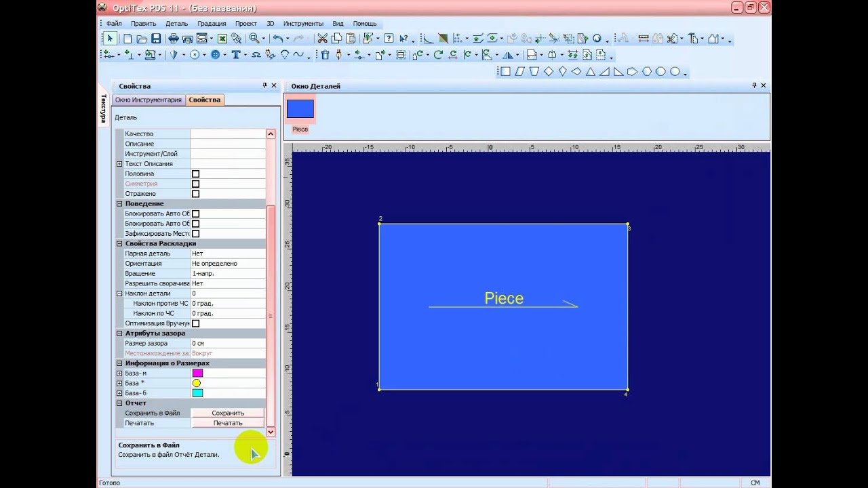Select the Text tool T icon
The image size is (868, 488).
(x=235, y=55)
